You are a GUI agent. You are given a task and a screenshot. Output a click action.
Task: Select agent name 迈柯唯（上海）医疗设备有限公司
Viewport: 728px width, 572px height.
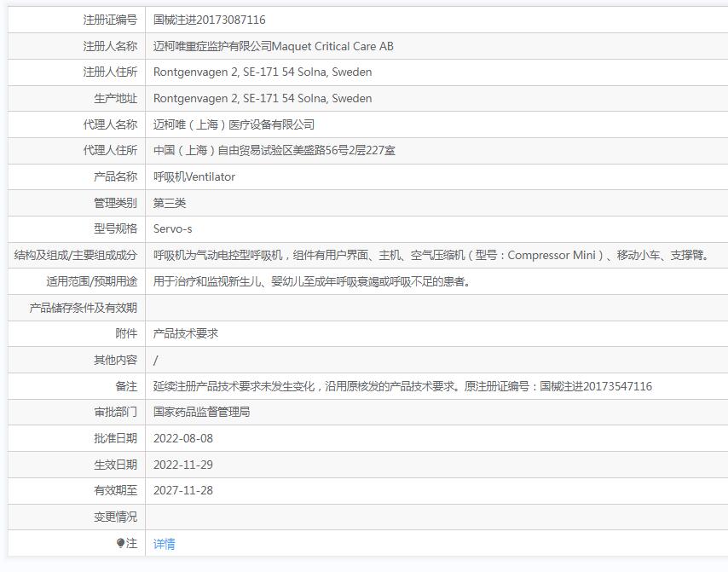tap(234, 124)
